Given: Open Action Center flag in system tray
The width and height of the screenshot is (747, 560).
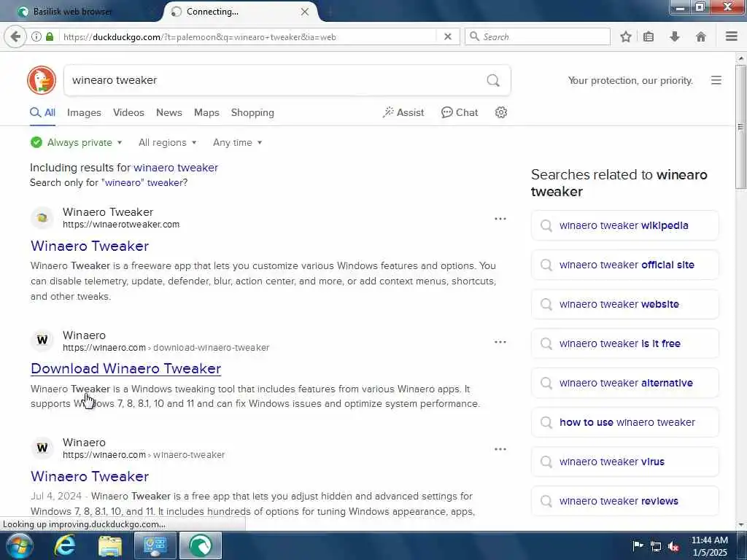Looking at the screenshot, I should click(x=638, y=546).
